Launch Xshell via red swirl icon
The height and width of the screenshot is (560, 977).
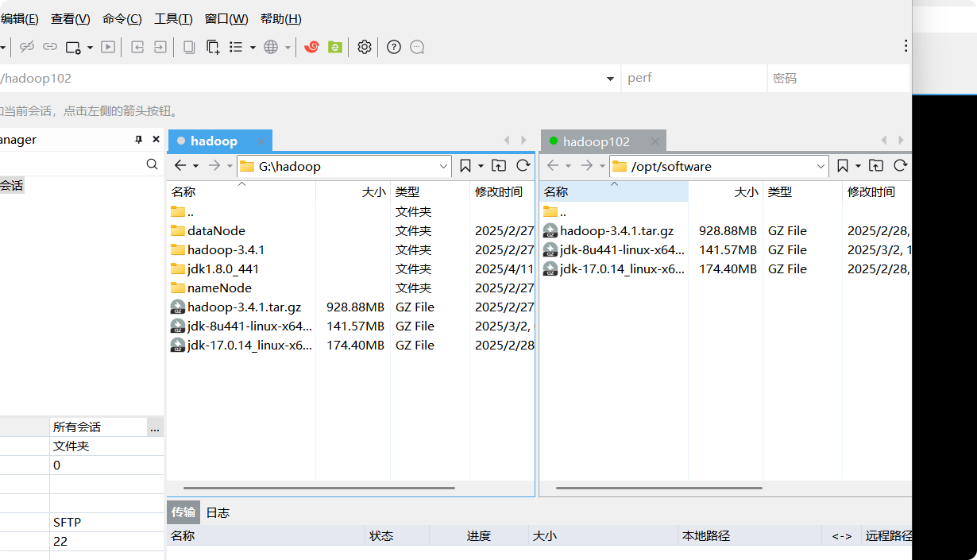tap(311, 47)
